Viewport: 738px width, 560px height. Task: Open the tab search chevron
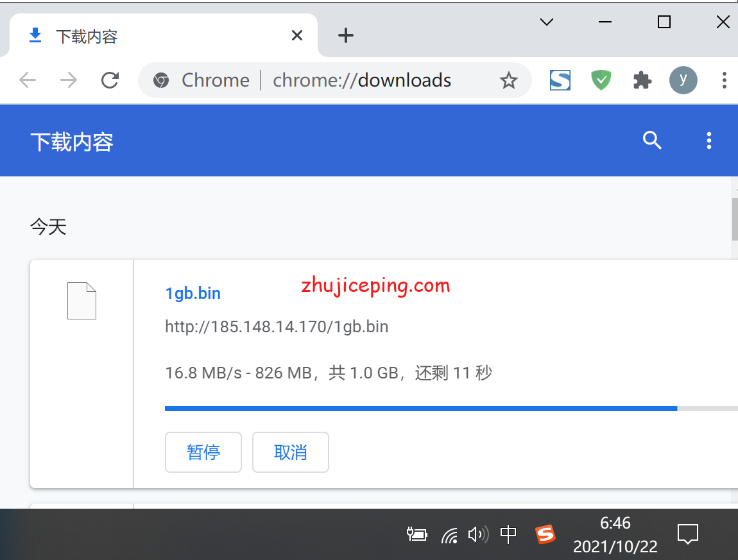tap(546, 22)
